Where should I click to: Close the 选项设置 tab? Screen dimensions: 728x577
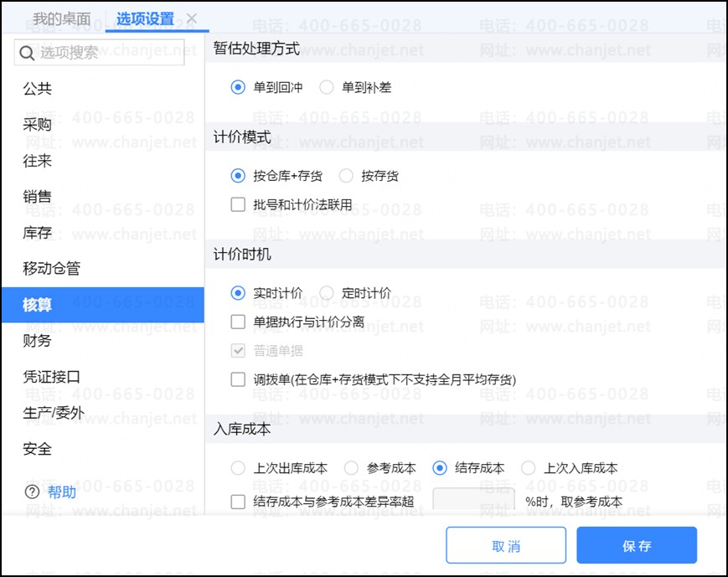(192, 18)
